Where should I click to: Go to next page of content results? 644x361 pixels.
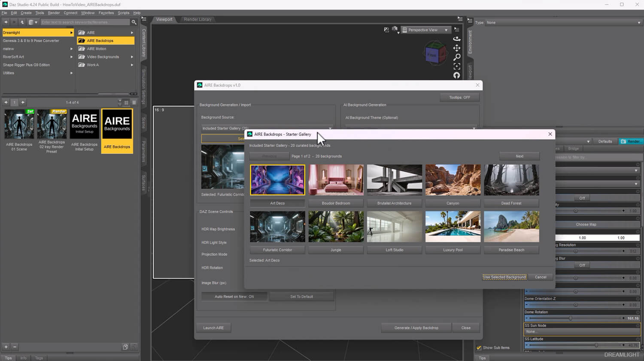[x=23, y=102]
